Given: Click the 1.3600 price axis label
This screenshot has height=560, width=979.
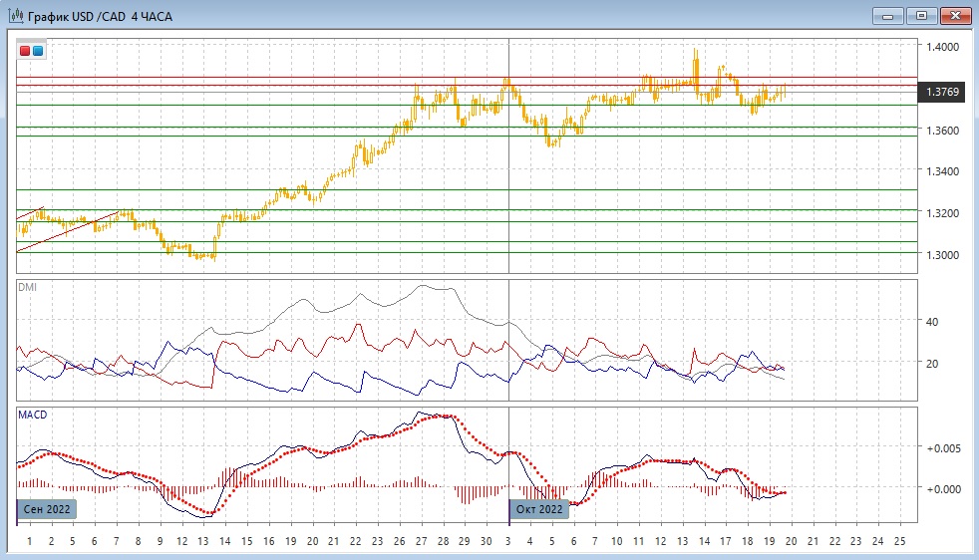Looking at the screenshot, I should tap(942, 131).
